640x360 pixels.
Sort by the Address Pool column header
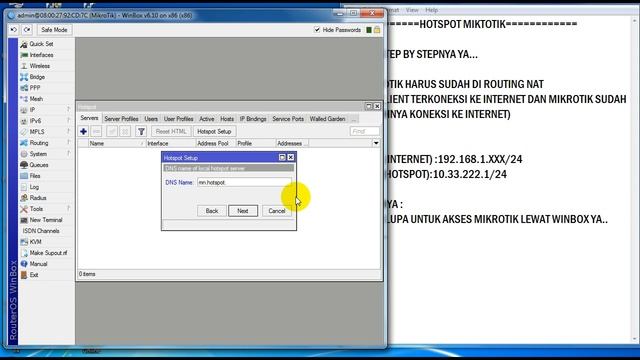[x=216, y=143]
